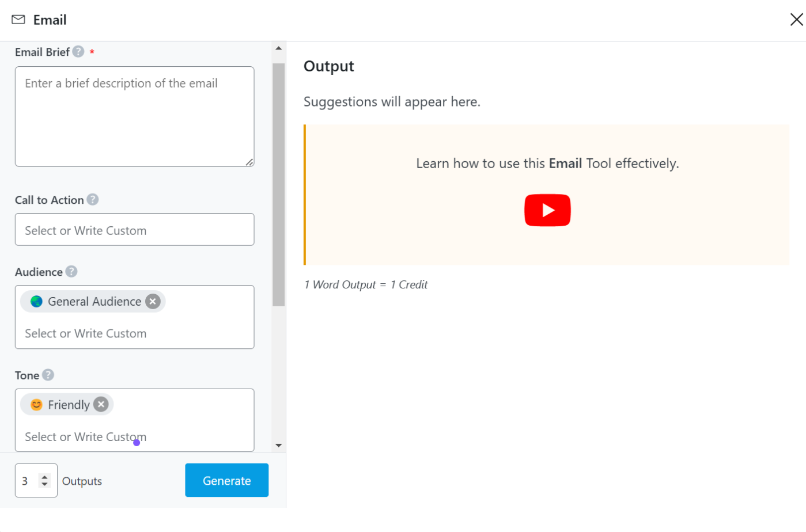
Task: Increase the number of outputs with up arrow
Action: 44,477
